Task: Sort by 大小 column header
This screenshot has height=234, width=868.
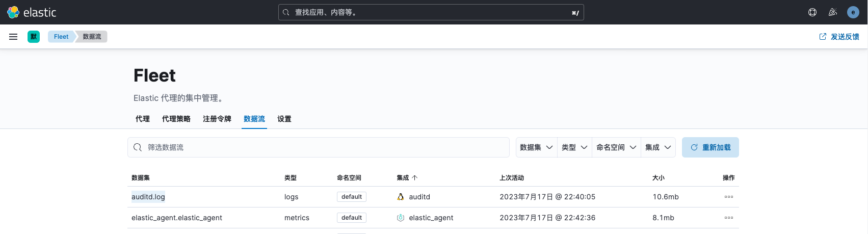Action: (x=659, y=178)
